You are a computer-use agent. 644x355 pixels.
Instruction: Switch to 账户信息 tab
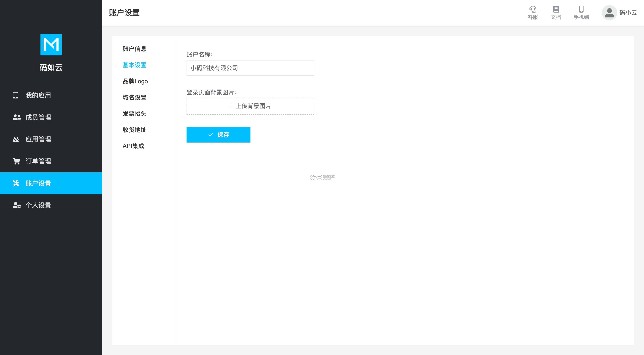[135, 49]
